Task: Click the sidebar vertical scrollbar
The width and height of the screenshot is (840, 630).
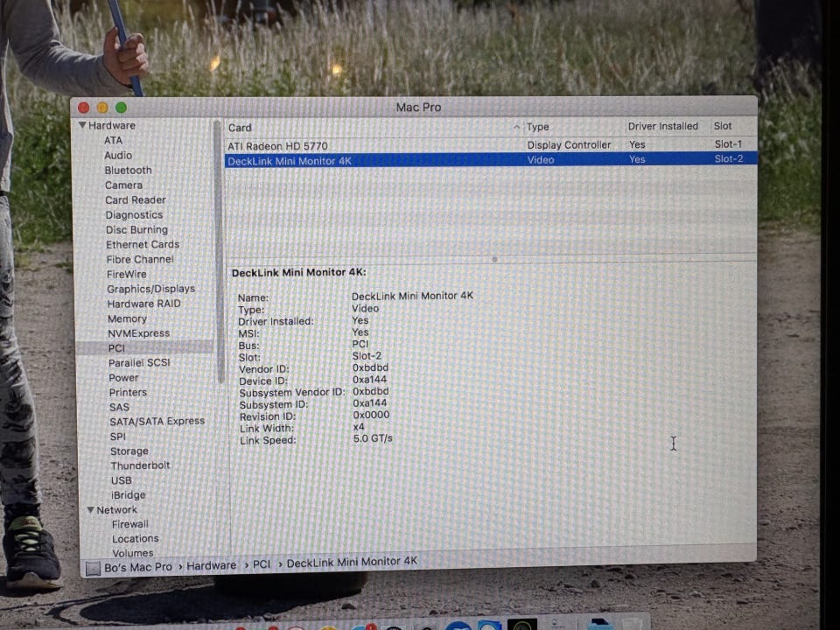Action: point(218,252)
